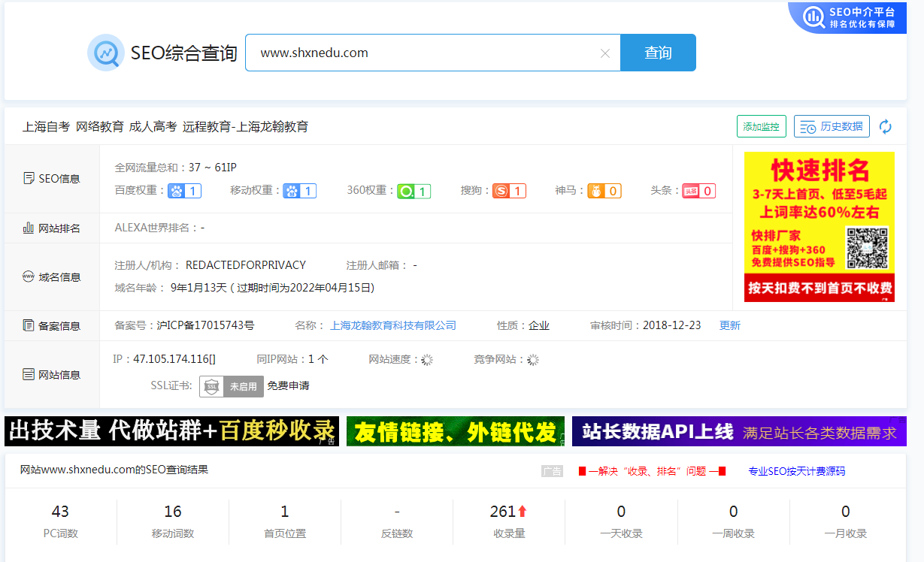Clear the domain search field with X
This screenshot has height=562, width=924.
point(605,53)
